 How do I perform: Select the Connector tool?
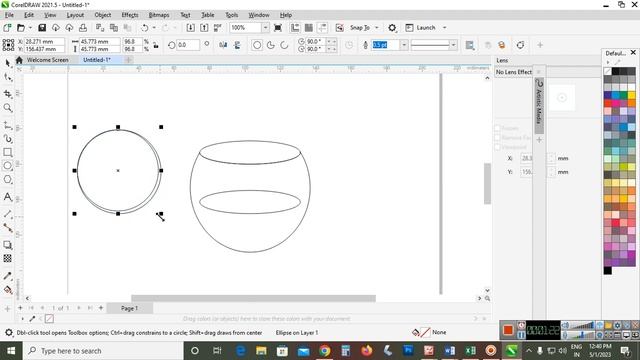click(7, 228)
